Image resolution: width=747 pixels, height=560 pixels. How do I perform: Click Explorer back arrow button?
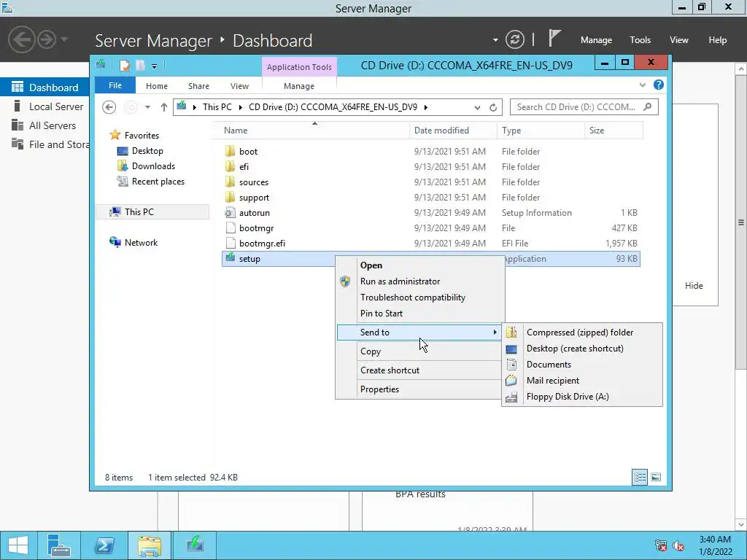click(109, 107)
